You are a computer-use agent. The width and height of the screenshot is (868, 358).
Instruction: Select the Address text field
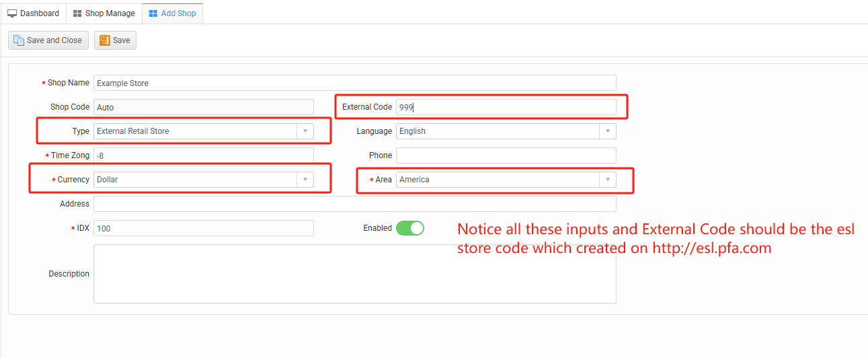(x=354, y=204)
